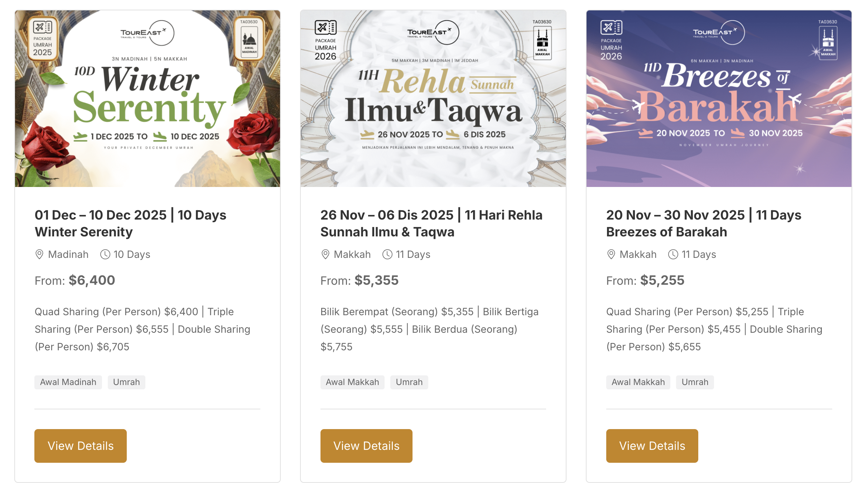Select Umrah tag on Winter Serenity card
The image size is (868, 495).
[x=126, y=382]
